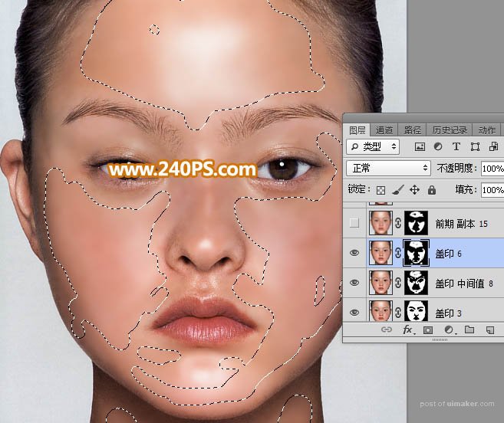Open the 正常 blend mode dropdown
This screenshot has height=423, width=504.
click(388, 168)
